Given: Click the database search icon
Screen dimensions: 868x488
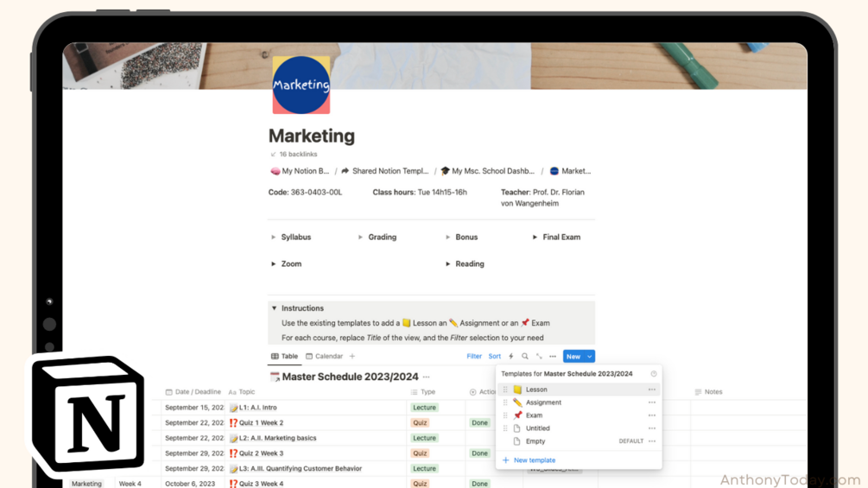Looking at the screenshot, I should [x=525, y=357].
